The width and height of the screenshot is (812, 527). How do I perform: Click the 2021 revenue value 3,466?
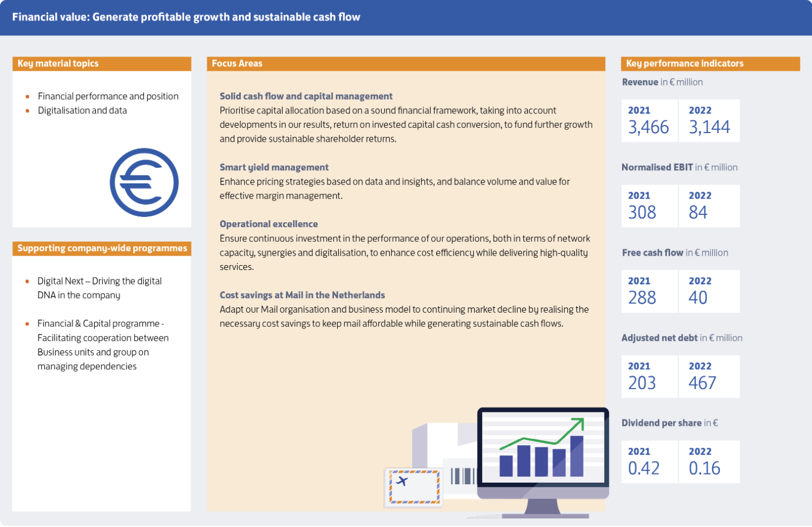pos(649,128)
